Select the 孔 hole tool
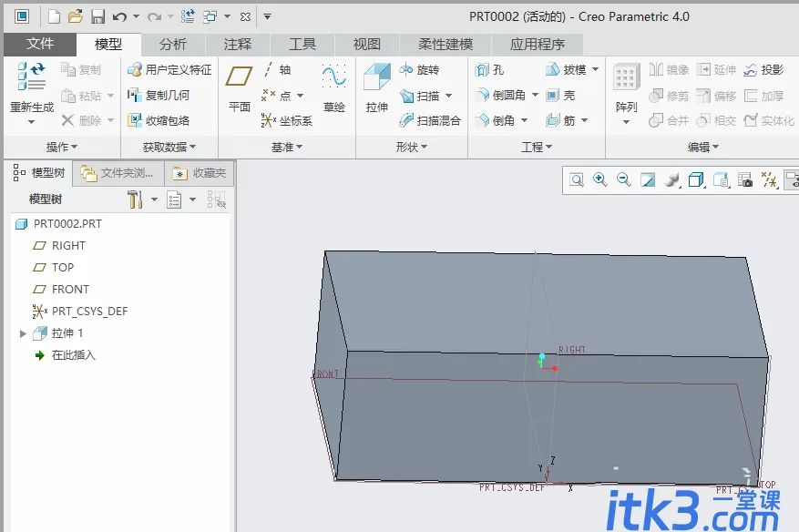 point(489,70)
